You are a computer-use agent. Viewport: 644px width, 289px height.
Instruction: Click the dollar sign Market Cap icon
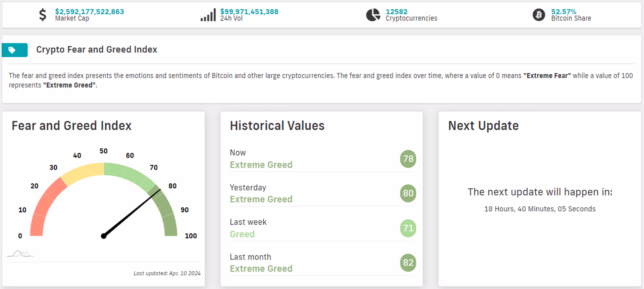[x=43, y=15]
